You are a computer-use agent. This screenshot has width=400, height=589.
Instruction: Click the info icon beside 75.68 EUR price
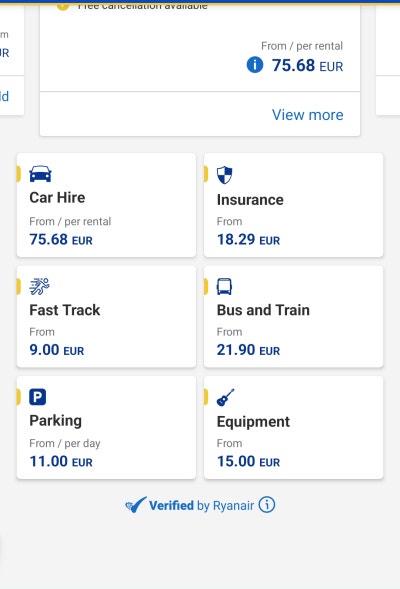tap(255, 65)
